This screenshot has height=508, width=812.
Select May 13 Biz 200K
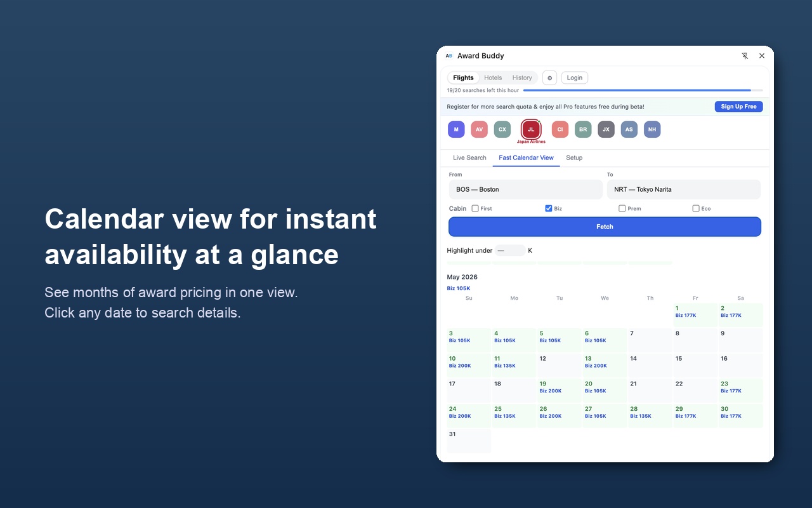point(605,365)
